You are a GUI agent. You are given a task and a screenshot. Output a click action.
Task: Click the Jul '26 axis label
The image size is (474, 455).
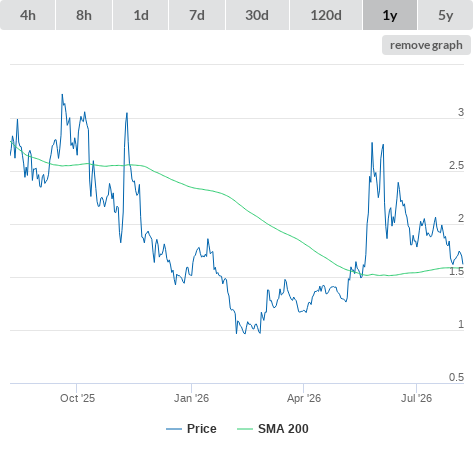416,398
